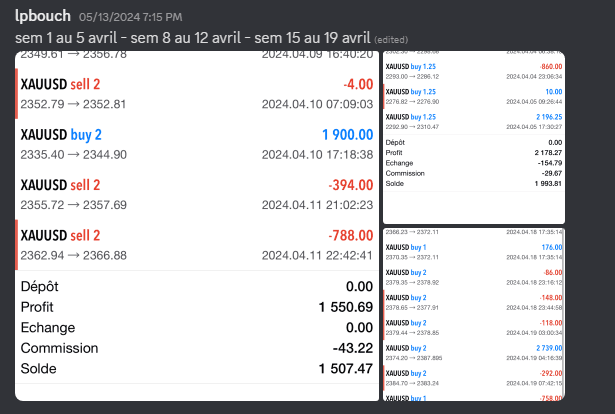The image size is (615, 414).
Task: Click price range 2374.20 → 2387.895
Action: [x=414, y=358]
